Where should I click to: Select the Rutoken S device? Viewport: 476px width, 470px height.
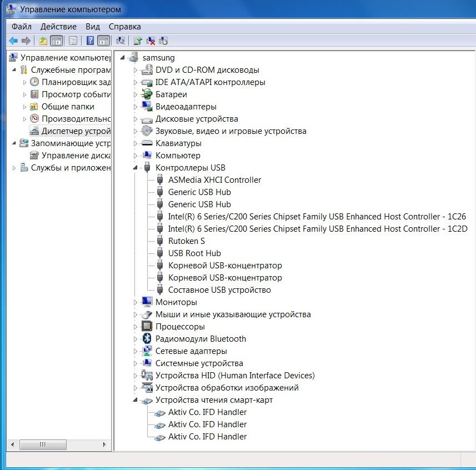click(187, 241)
